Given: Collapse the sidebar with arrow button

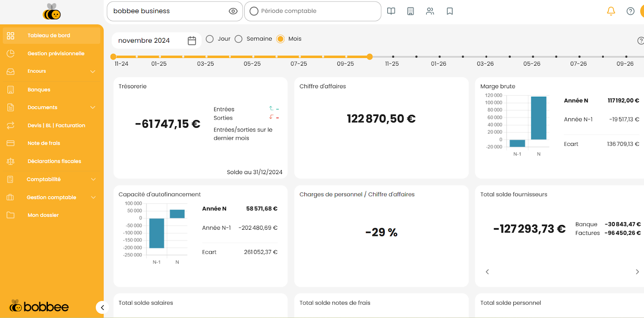Looking at the screenshot, I should click(102, 308).
